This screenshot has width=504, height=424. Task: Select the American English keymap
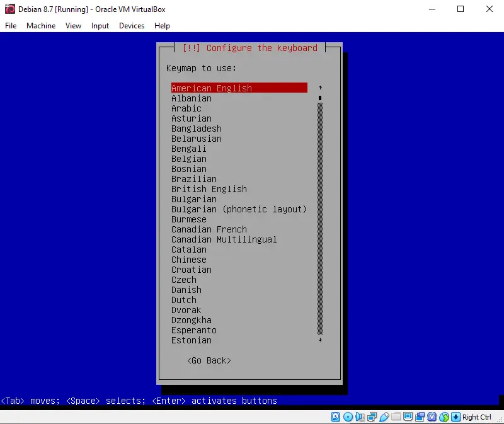pos(239,88)
